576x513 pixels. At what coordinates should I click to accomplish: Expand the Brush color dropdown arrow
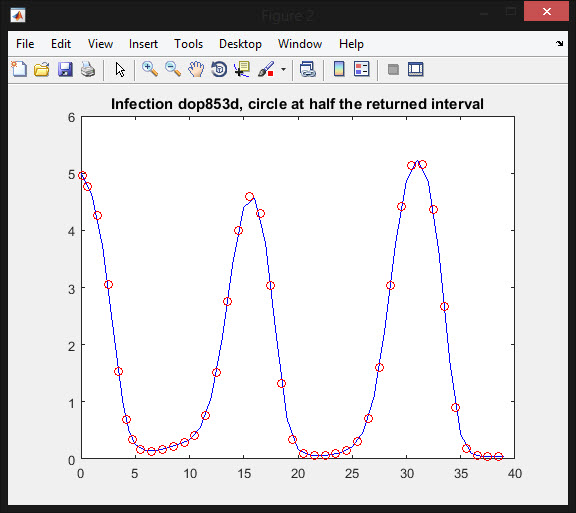(283, 69)
